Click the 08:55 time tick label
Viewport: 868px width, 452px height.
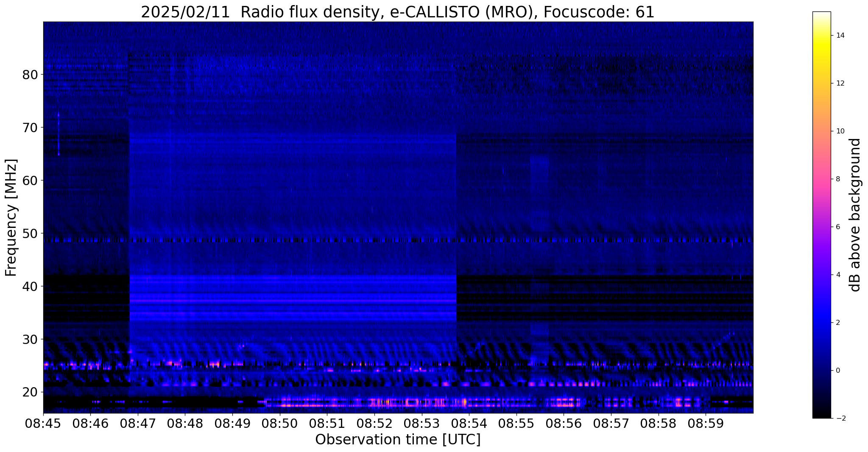[x=516, y=423]
